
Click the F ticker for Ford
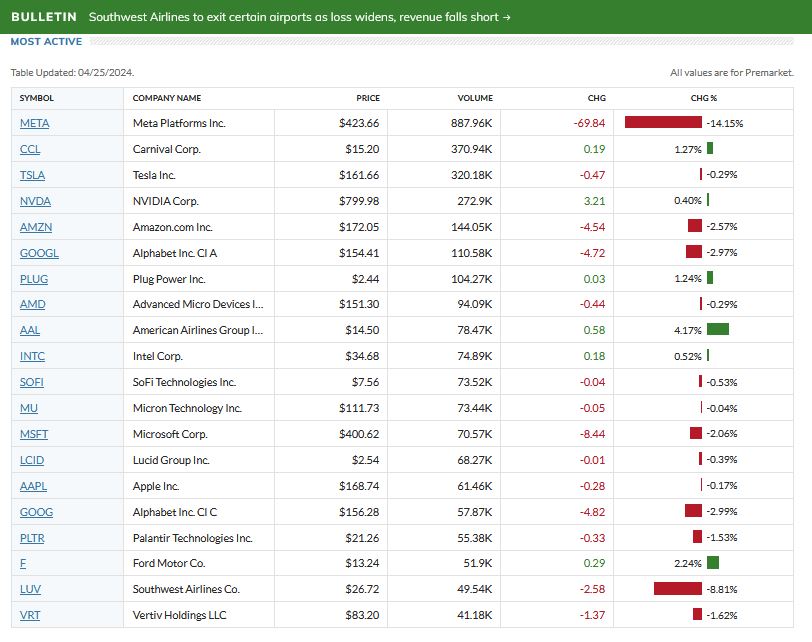click(x=23, y=563)
